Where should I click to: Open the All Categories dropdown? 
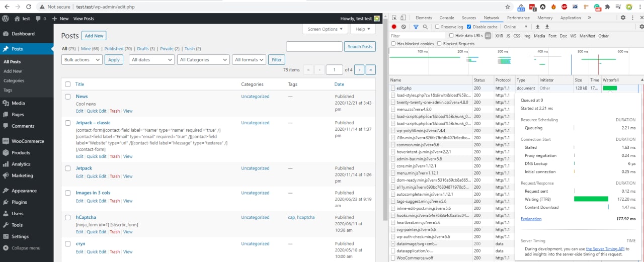[203, 59]
